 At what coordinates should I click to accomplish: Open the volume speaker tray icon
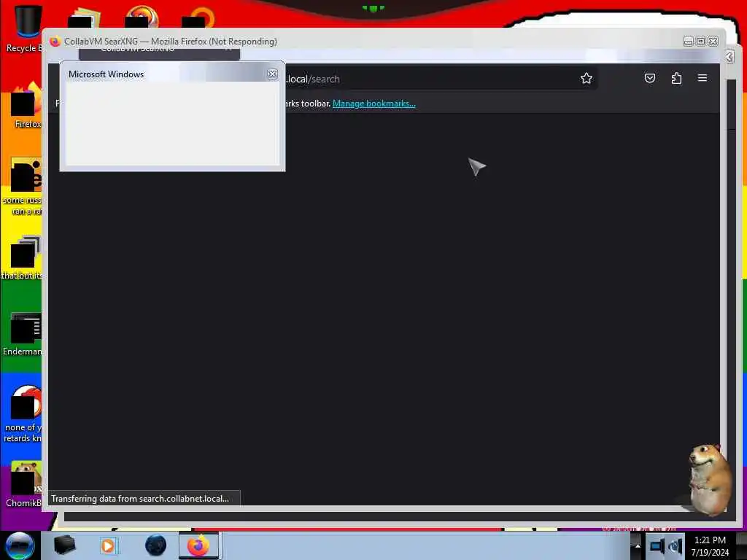point(675,546)
